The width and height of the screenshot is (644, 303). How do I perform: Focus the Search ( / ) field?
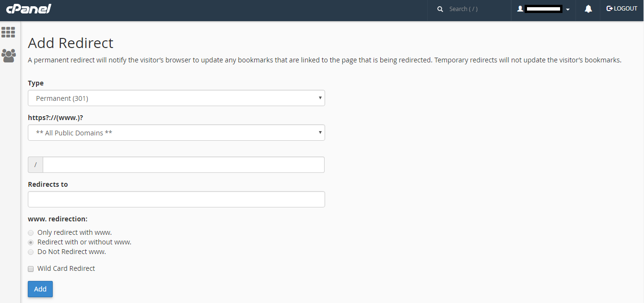pyautogui.click(x=477, y=9)
